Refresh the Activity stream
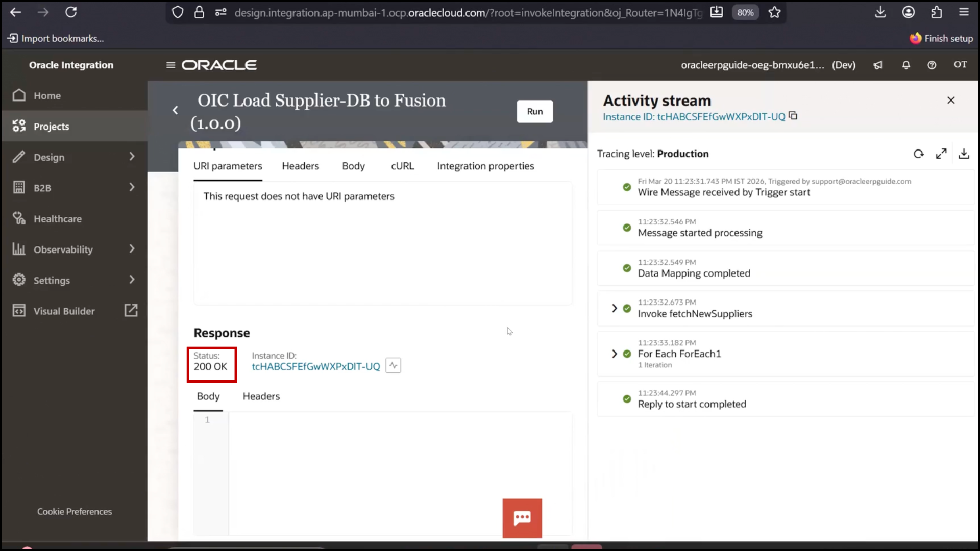Screen dimensions: 980x551 pos(919,154)
